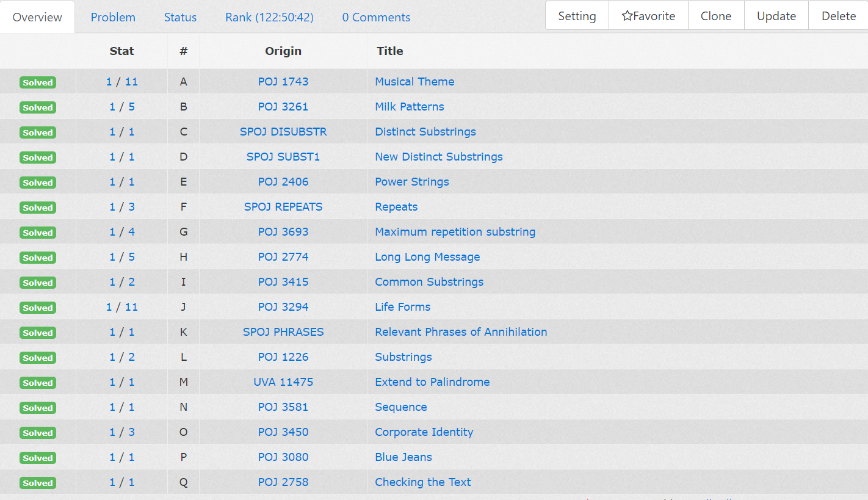Click problem letter H cell

point(183,256)
